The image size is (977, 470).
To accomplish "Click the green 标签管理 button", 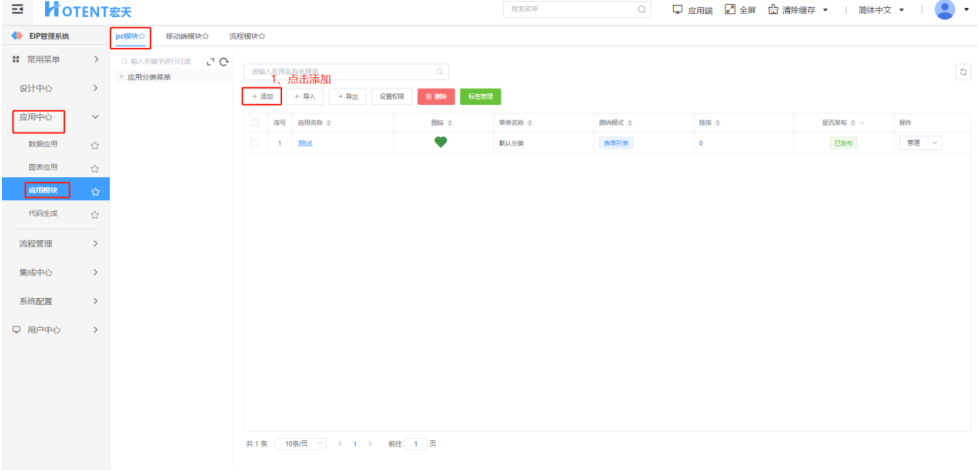I will (480, 97).
